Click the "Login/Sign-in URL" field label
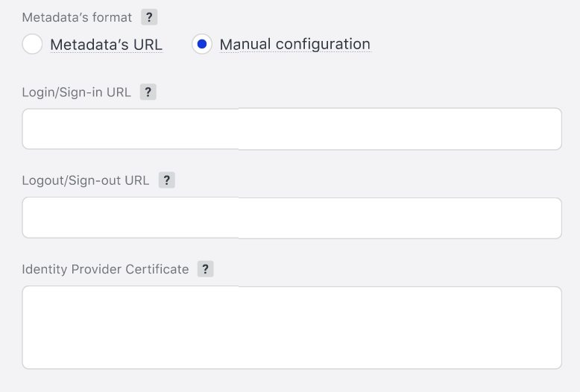The height and width of the screenshot is (392, 580). click(x=77, y=92)
